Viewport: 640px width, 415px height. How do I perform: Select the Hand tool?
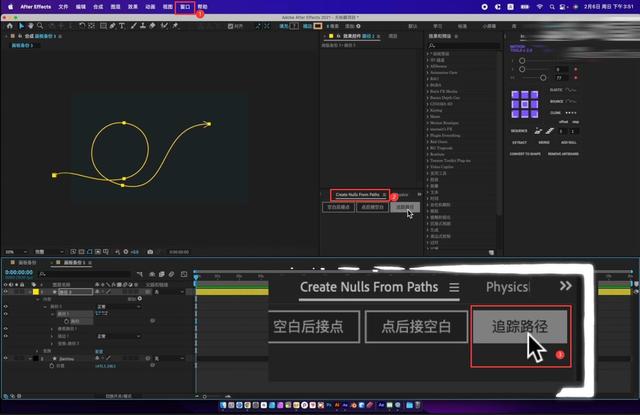(31, 26)
